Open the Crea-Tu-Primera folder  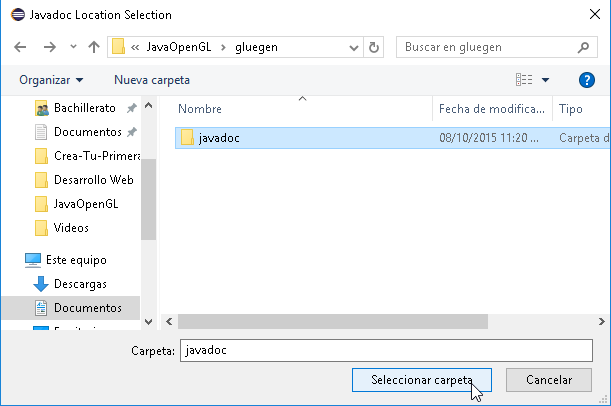click(x=87, y=156)
